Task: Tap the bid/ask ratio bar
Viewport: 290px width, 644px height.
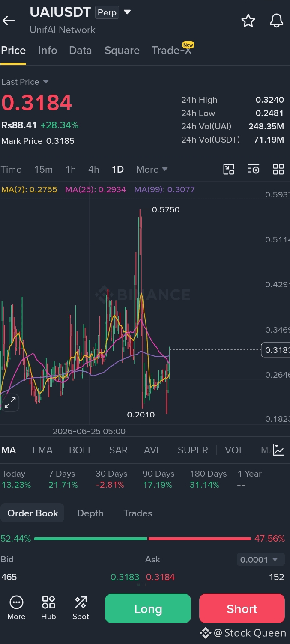Action: (x=142, y=538)
